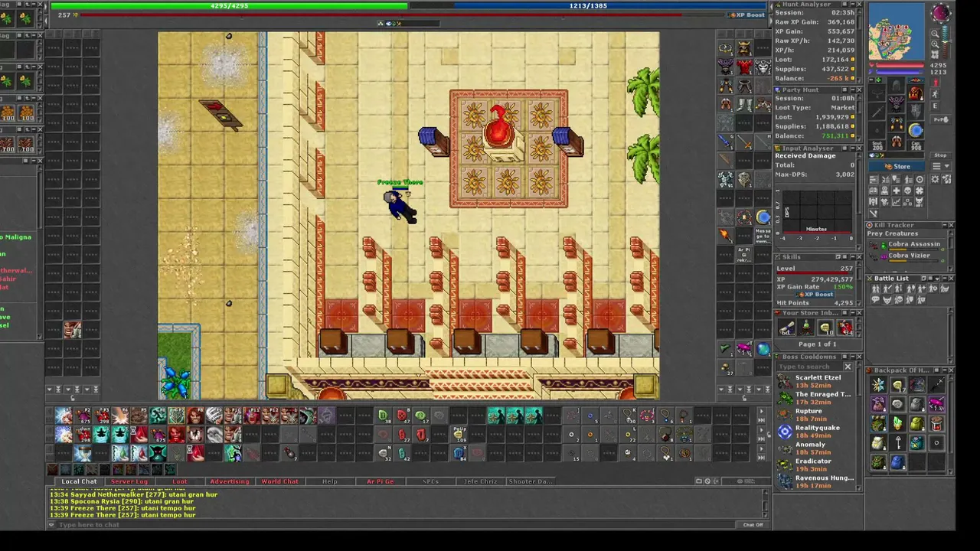980x551 pixels.
Task: Click the minimap thumbnail
Action: (897, 31)
